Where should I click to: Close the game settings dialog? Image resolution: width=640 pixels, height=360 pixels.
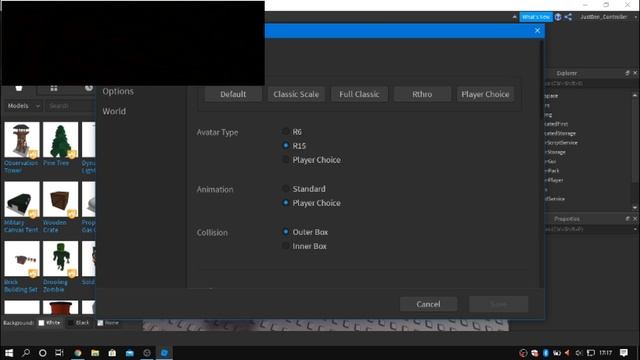click(537, 31)
